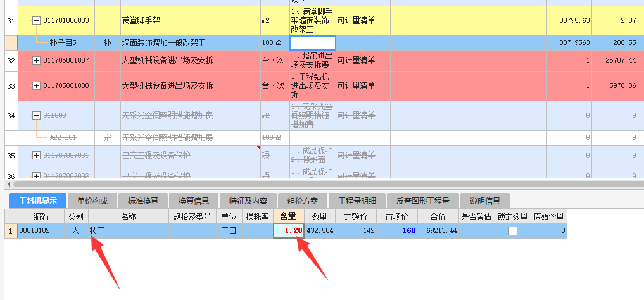Click the 合价 column header

click(x=438, y=216)
